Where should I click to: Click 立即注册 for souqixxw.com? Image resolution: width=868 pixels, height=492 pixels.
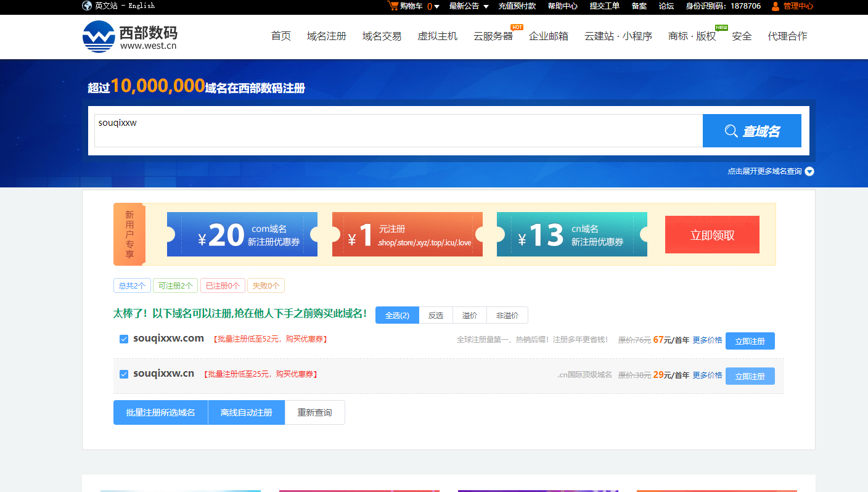[x=750, y=341]
